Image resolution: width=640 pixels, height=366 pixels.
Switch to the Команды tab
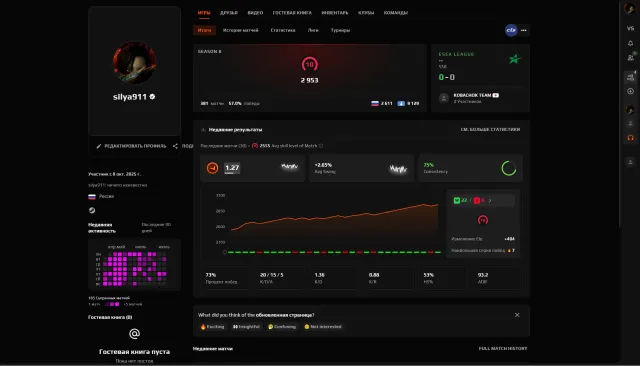pos(396,13)
